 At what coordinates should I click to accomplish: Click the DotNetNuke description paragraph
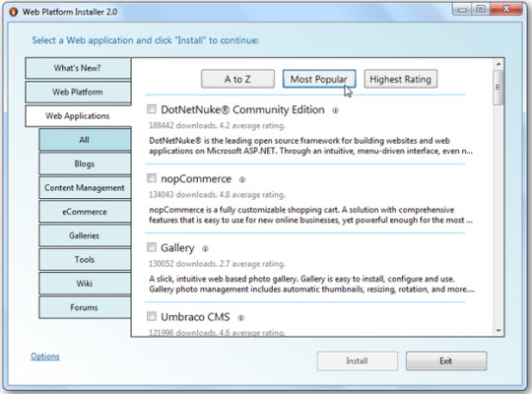310,146
